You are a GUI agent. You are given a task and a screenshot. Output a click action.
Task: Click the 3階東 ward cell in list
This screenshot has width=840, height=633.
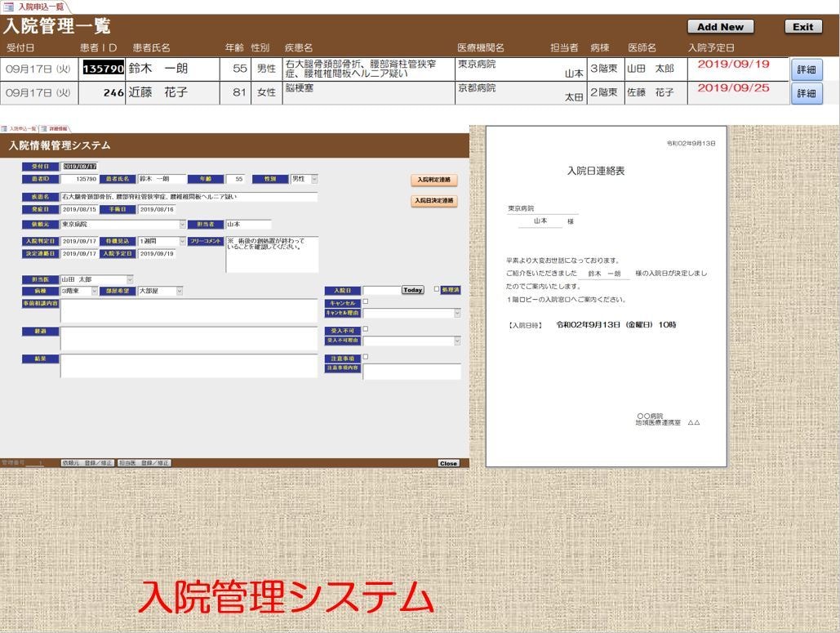604,69
